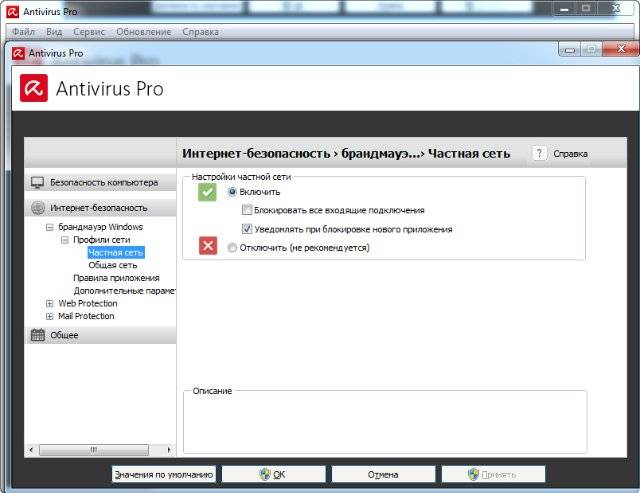Check Блокировать все входящие подключения
Screen dimensions: 640x493
tap(247, 210)
